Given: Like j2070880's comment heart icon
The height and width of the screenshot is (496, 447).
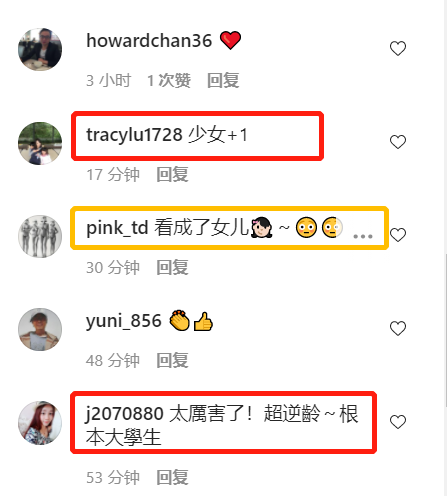Looking at the screenshot, I should click(x=398, y=422).
